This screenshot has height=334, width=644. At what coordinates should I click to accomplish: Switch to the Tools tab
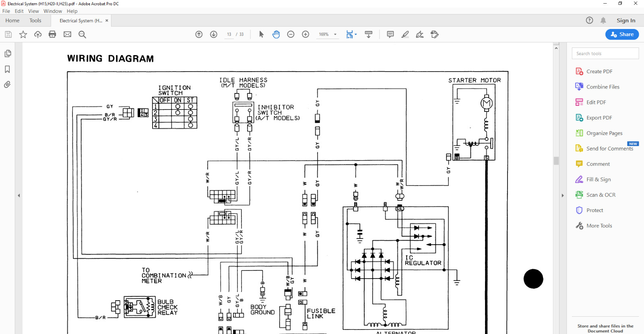coord(35,21)
